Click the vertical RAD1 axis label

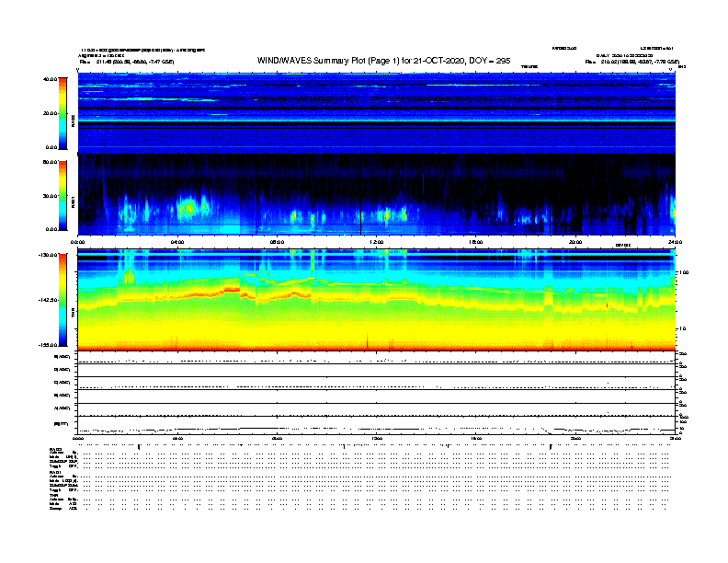tap(73, 201)
